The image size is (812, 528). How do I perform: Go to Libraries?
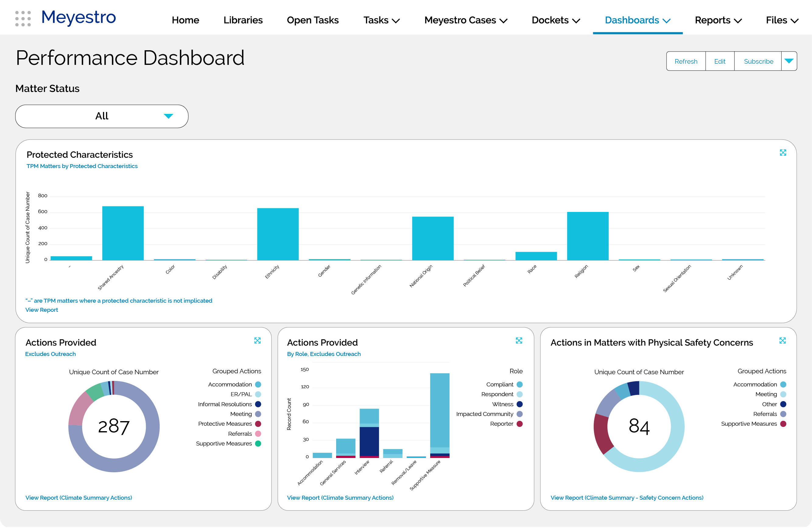pos(243,20)
